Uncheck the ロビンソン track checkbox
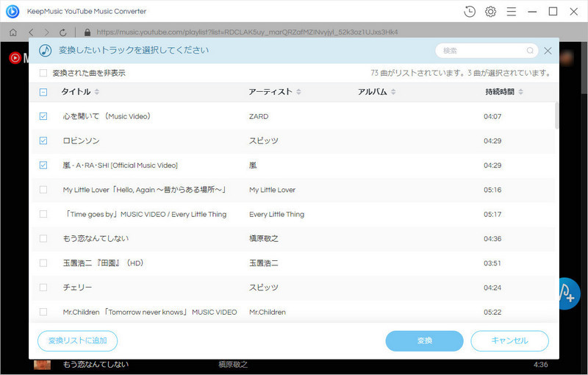 [43, 140]
